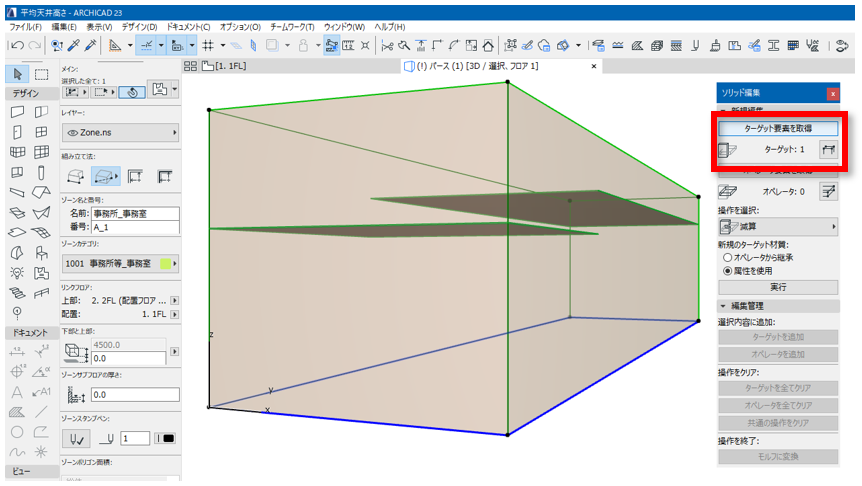Click the ターゲットを追加 button

pos(778,337)
